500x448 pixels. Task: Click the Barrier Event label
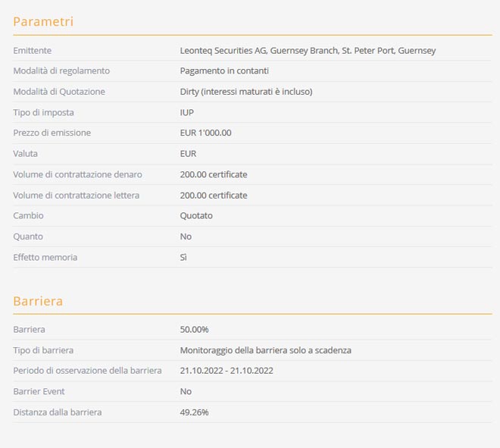pos(39,391)
